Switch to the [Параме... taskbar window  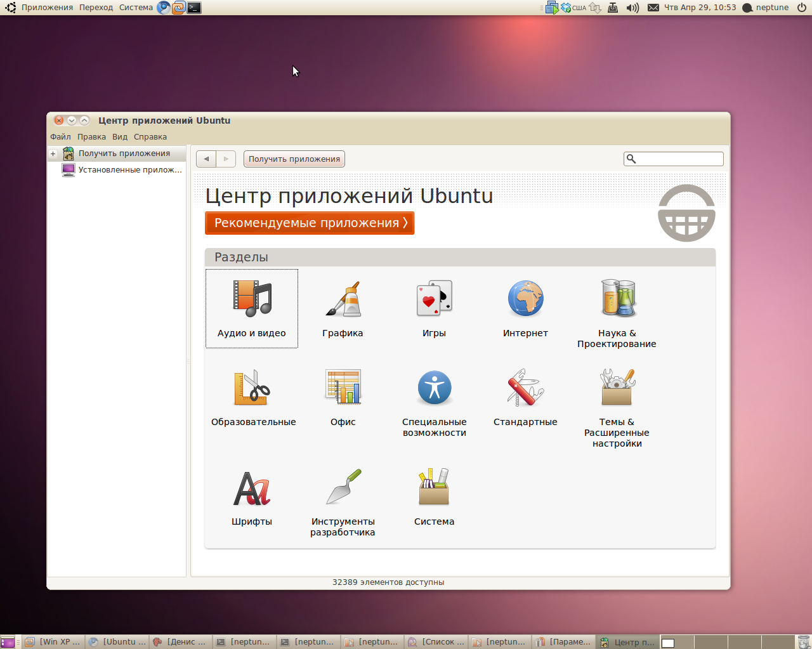click(564, 642)
